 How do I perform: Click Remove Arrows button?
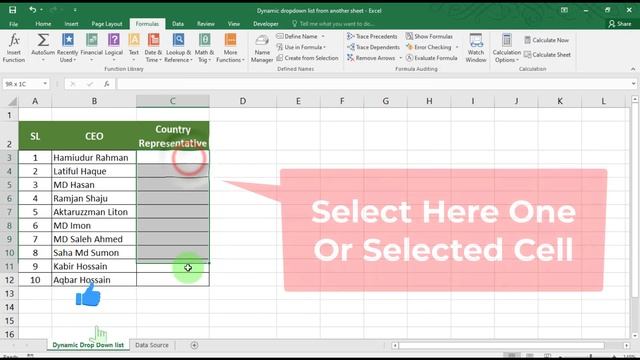[371, 58]
